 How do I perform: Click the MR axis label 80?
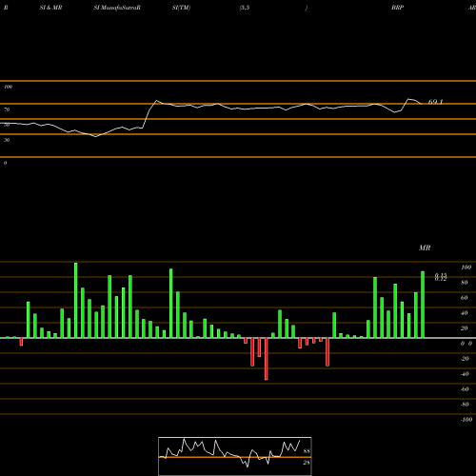click(x=465, y=283)
